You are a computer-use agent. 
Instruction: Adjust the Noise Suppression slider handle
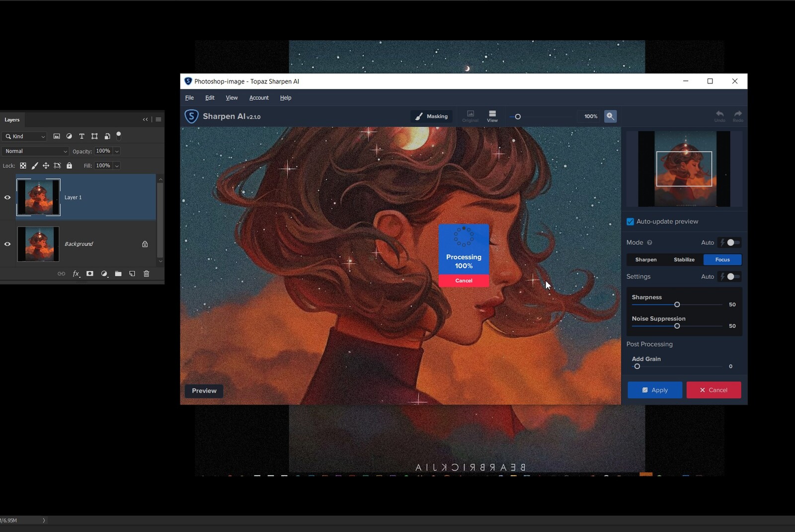pyautogui.click(x=677, y=326)
